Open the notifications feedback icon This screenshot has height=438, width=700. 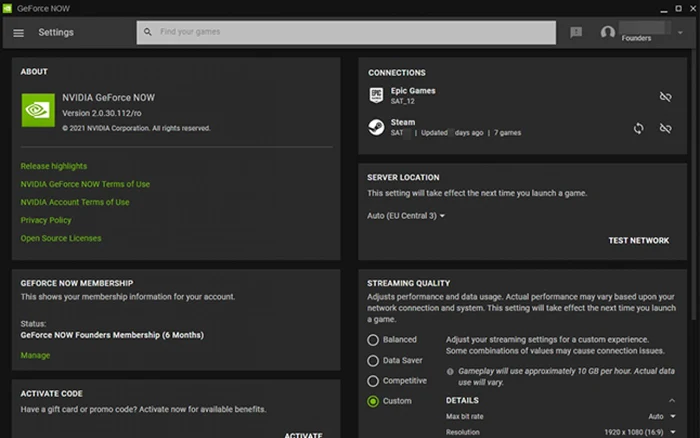pos(576,32)
